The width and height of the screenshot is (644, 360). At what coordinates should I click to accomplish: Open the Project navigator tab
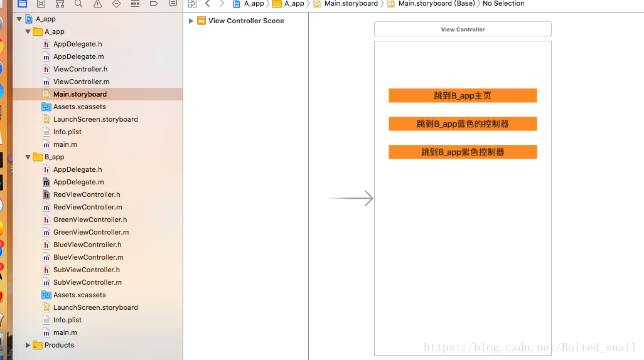pos(22,4)
